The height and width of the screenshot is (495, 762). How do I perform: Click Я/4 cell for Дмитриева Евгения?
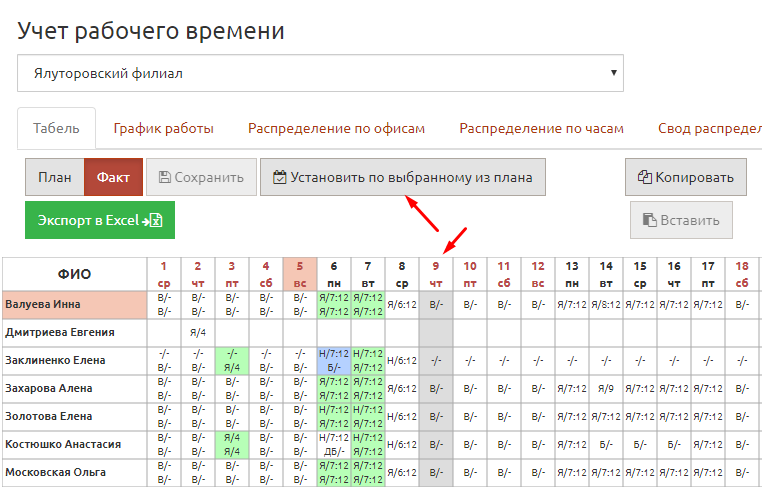pos(198,333)
